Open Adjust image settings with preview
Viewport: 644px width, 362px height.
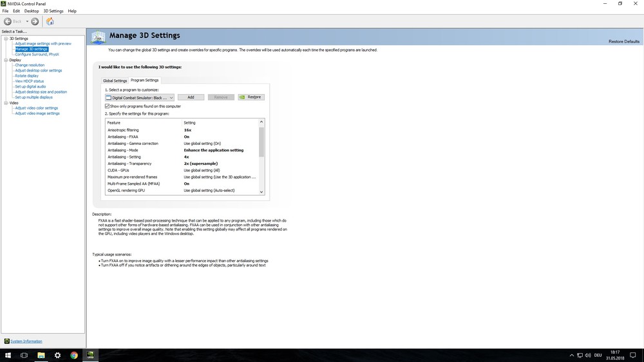[x=43, y=44]
